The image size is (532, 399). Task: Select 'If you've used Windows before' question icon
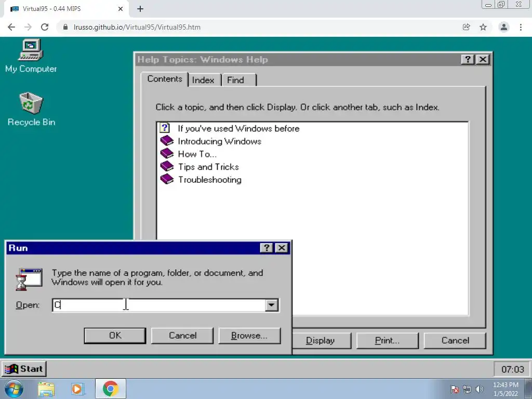[165, 128]
